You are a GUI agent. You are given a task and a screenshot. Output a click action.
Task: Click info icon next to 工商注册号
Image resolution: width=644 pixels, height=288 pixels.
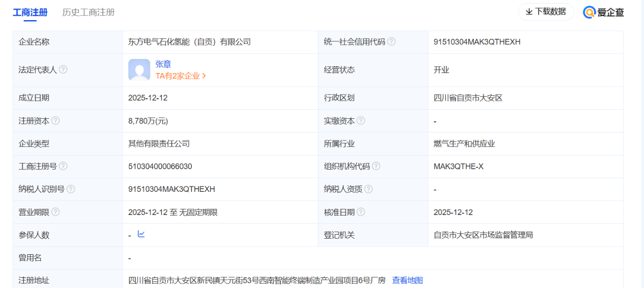63,166
